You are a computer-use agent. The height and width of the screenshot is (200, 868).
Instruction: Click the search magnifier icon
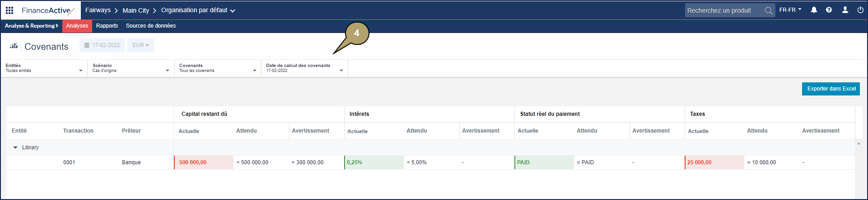(x=768, y=10)
